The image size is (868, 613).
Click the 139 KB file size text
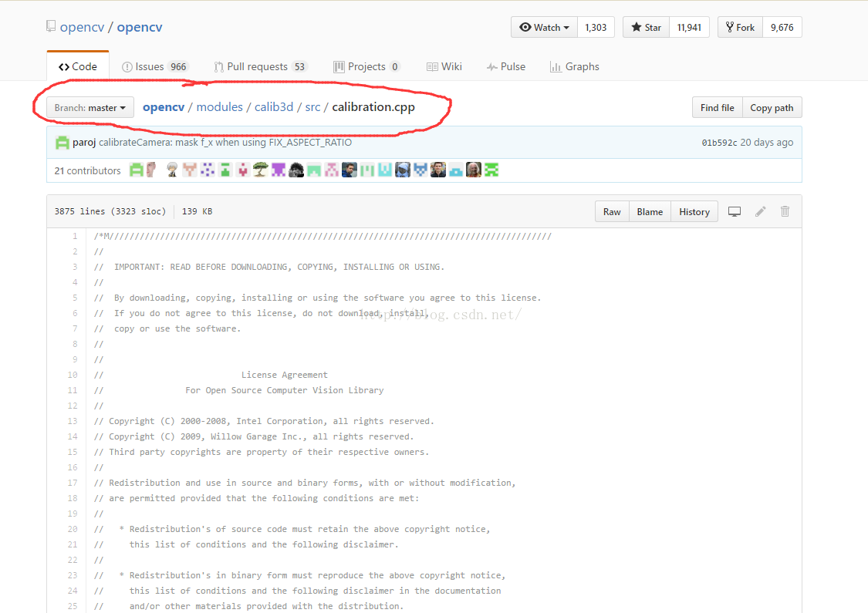point(197,211)
